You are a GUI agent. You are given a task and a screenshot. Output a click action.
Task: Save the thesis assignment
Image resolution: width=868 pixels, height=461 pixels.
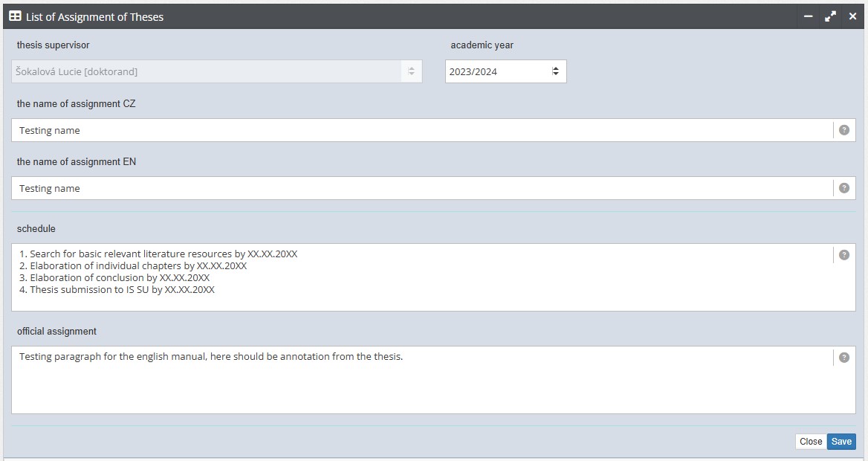[841, 442]
